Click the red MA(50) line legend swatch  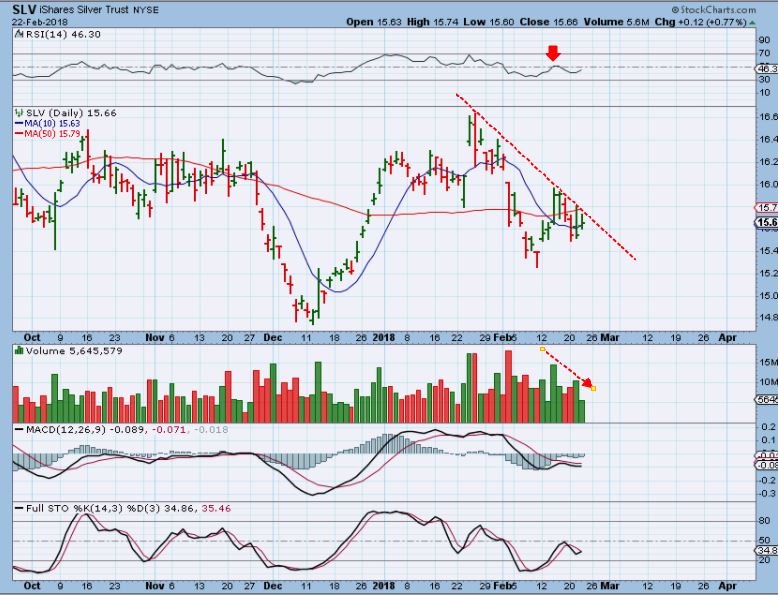[x=19, y=134]
